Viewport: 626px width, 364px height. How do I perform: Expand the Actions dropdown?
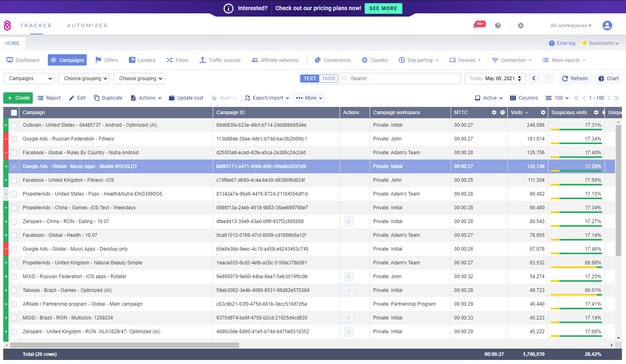[x=146, y=98]
